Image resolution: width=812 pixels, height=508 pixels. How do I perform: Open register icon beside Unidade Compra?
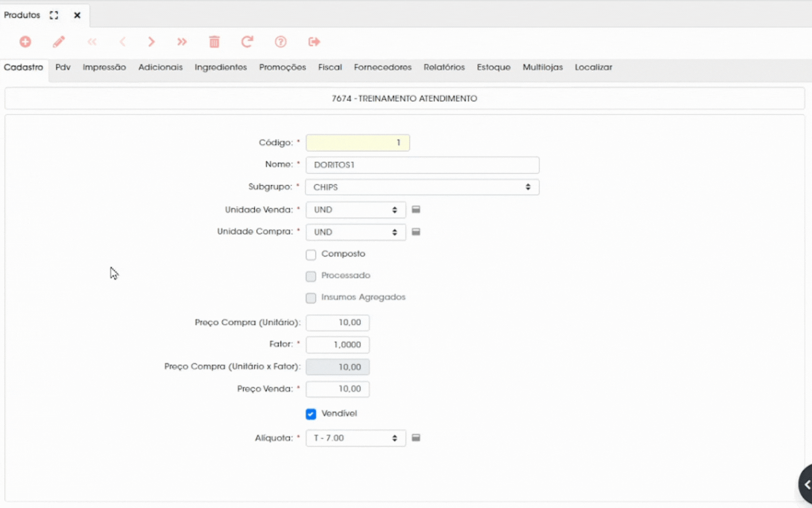416,232
